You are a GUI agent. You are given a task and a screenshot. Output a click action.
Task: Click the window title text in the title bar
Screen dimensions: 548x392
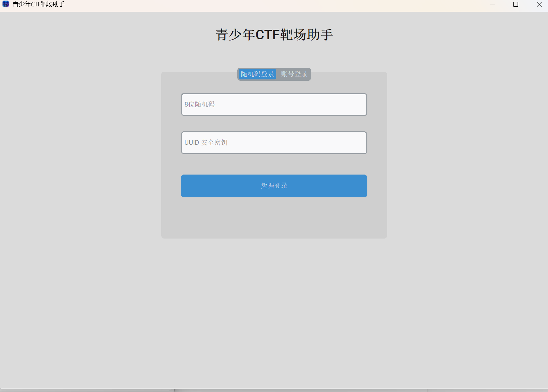[x=39, y=4]
